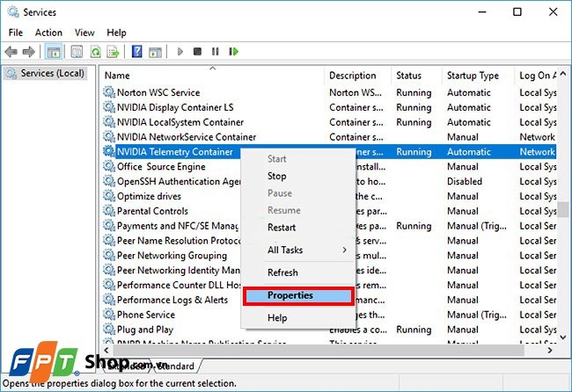Open the Help menu in menu bar
572x392 pixels.
tap(116, 33)
